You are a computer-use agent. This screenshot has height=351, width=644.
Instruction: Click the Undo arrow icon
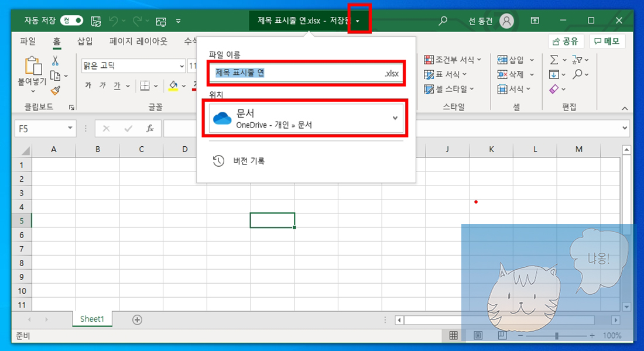(x=114, y=20)
